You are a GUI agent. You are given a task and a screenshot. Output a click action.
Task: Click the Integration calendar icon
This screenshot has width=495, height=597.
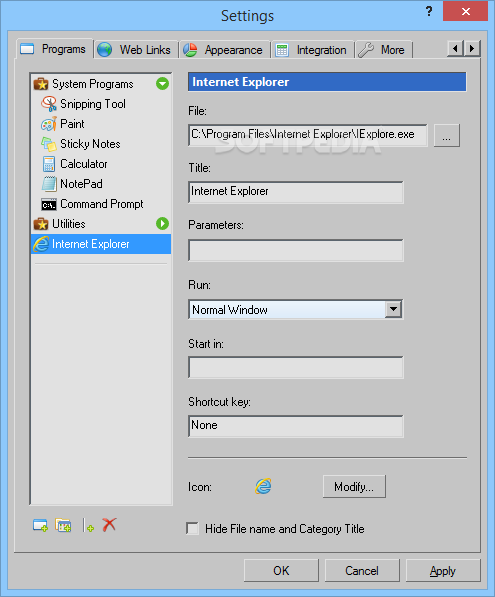282,50
